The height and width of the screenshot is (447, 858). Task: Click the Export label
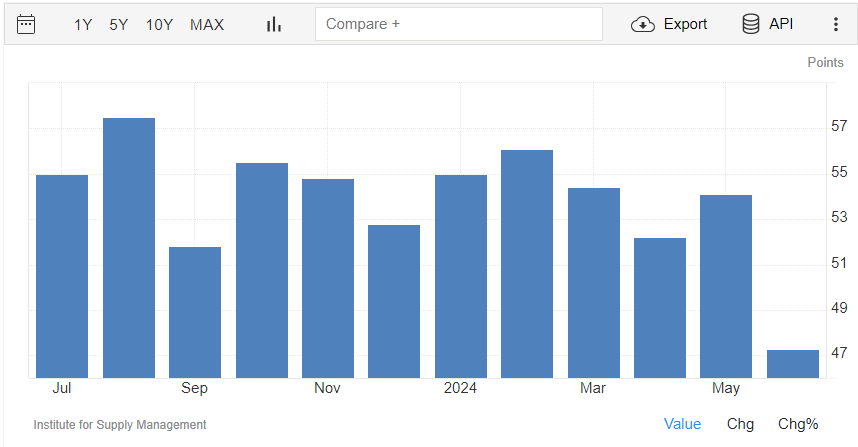click(x=685, y=24)
